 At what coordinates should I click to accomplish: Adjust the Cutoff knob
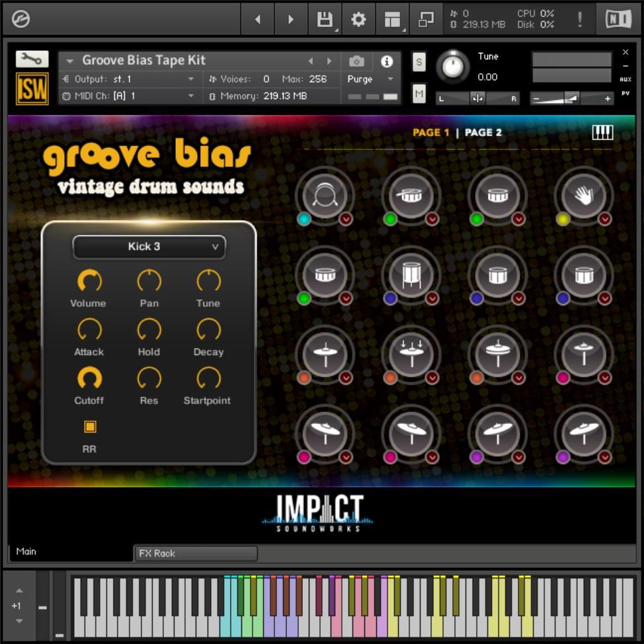click(89, 378)
